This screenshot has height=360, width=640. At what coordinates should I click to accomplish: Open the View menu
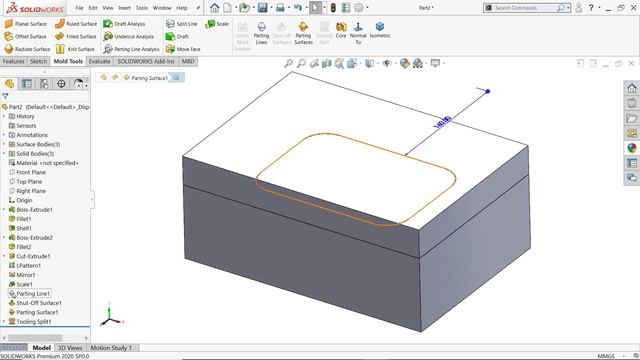pos(108,8)
